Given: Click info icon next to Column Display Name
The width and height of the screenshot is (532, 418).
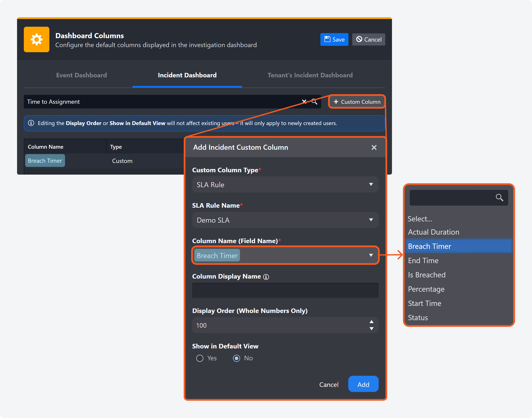Looking at the screenshot, I should point(266,277).
